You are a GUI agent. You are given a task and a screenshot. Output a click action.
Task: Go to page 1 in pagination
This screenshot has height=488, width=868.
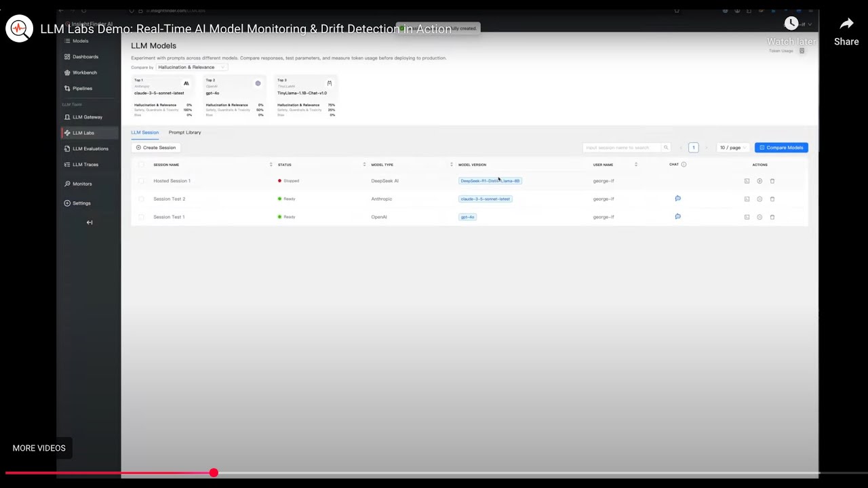click(x=693, y=148)
